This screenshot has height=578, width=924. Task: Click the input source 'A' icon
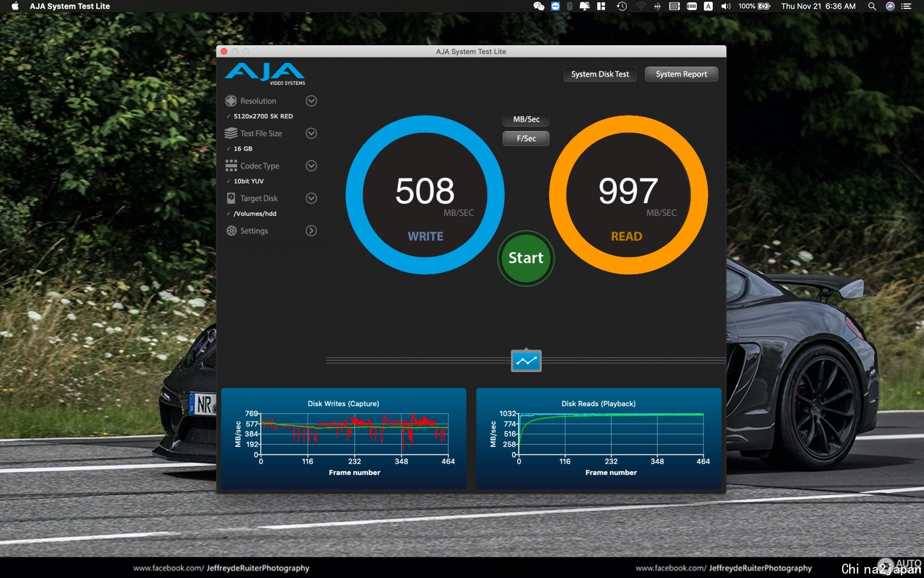click(708, 6)
